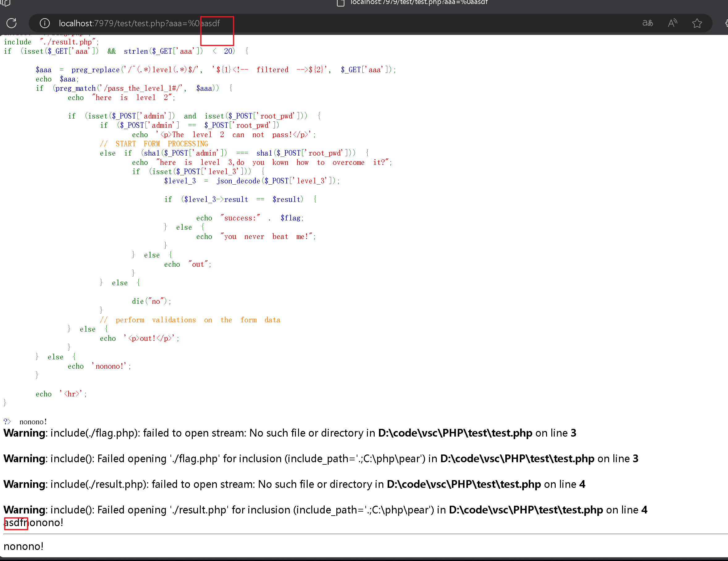Click the translate page icon
The image size is (728, 561).
pyautogui.click(x=647, y=23)
